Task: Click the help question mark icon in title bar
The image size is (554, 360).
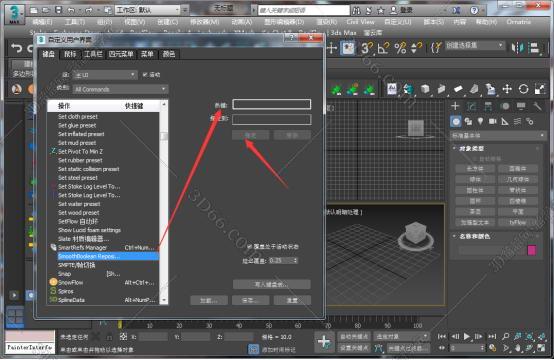Action: click(474, 10)
